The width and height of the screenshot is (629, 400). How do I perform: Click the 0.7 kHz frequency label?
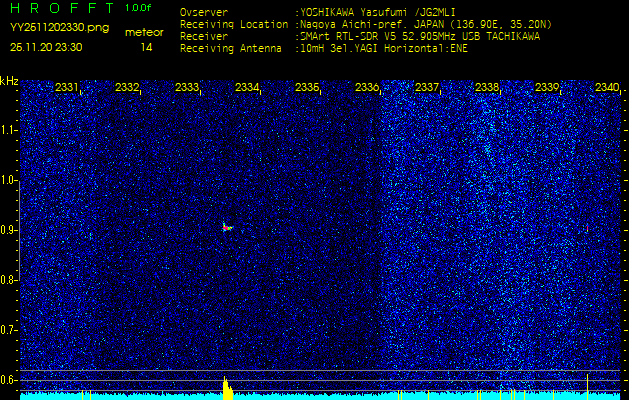8,330
